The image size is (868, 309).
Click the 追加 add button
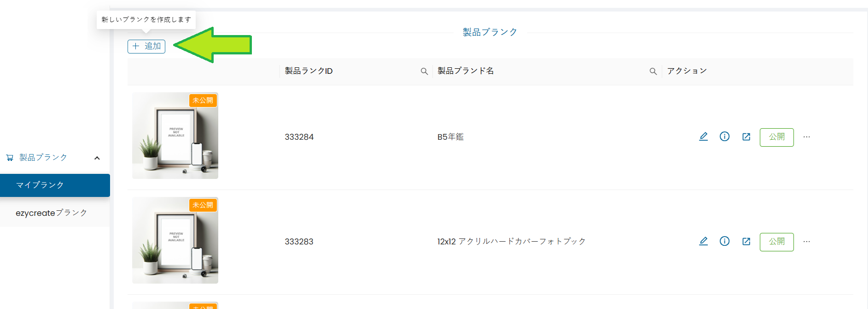point(146,46)
